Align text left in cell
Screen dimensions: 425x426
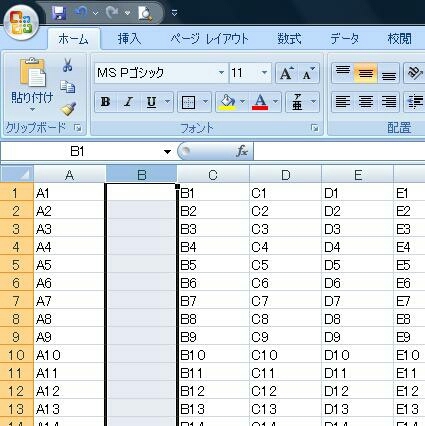pyautogui.click(x=343, y=102)
